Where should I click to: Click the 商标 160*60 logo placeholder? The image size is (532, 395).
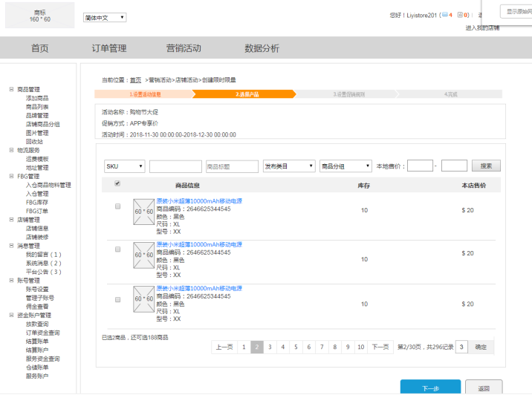coord(39,16)
